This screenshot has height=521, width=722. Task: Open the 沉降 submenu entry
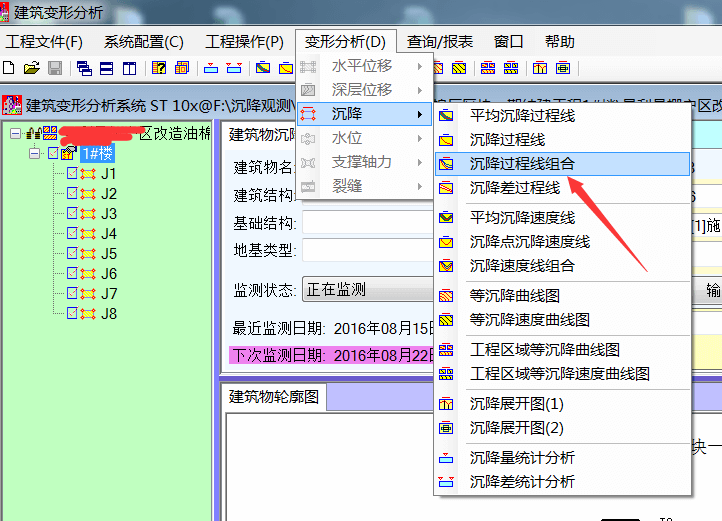coord(364,114)
